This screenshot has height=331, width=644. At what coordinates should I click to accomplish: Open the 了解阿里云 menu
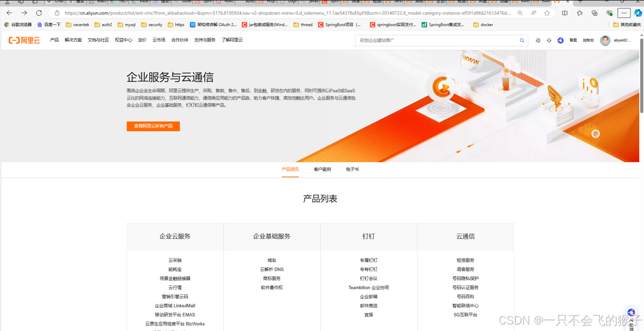pos(232,40)
